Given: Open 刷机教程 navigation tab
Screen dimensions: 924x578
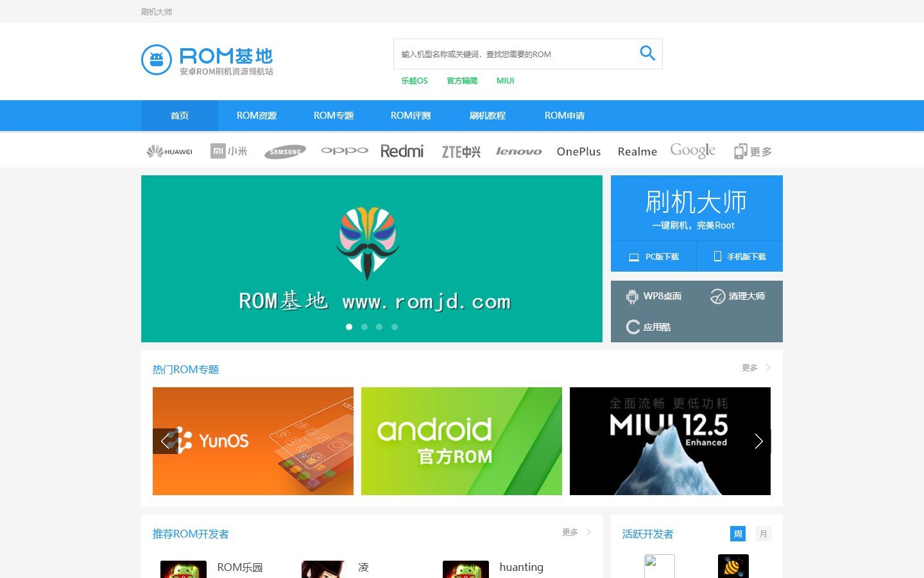Looking at the screenshot, I should tap(488, 116).
